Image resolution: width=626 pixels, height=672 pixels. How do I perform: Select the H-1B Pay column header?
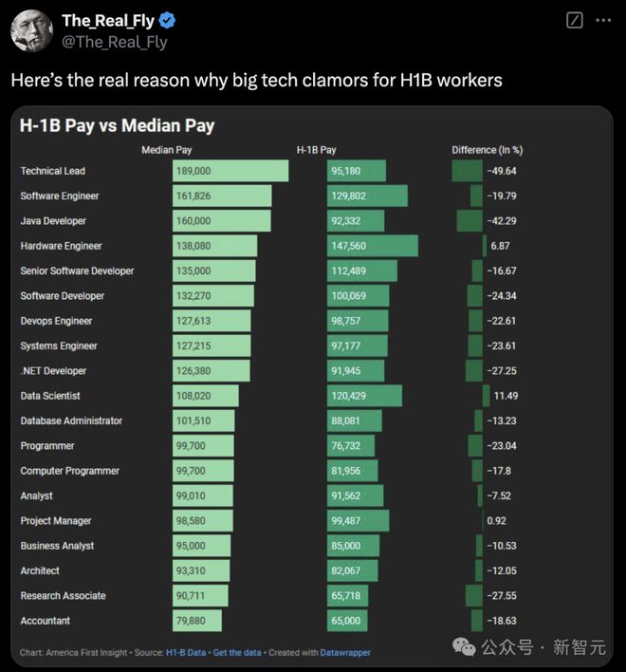pyautogui.click(x=317, y=150)
